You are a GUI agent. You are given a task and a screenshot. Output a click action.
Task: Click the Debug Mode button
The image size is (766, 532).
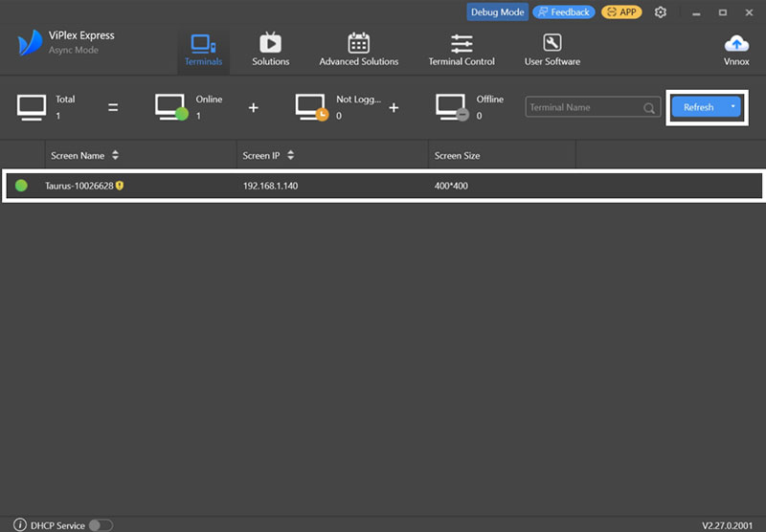point(497,12)
